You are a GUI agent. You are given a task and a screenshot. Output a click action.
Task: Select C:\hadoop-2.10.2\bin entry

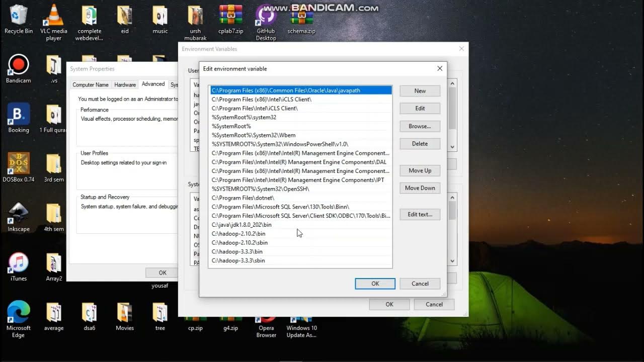point(300,234)
